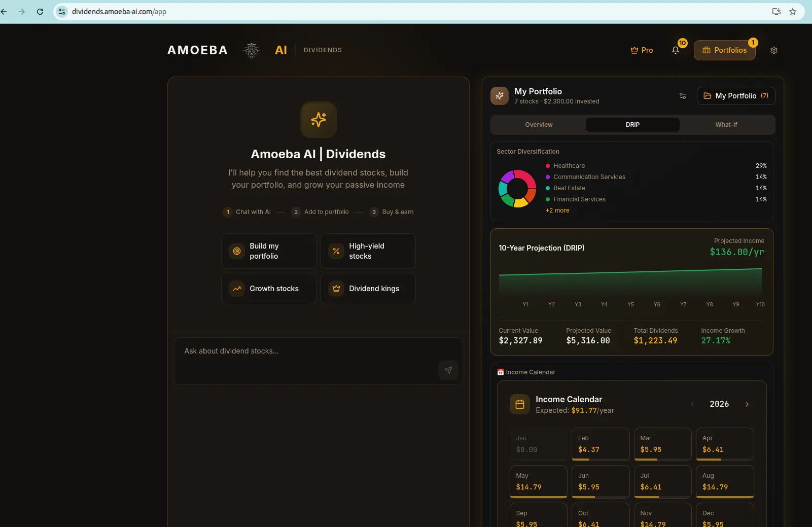Open the Jun month card
812x527 pixels.
[x=601, y=482]
